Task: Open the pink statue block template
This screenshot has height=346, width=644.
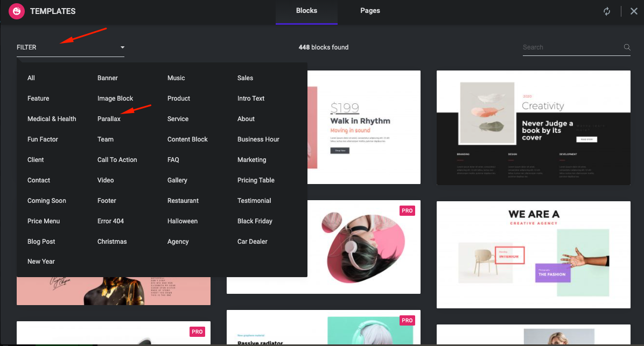Action: pos(114,291)
